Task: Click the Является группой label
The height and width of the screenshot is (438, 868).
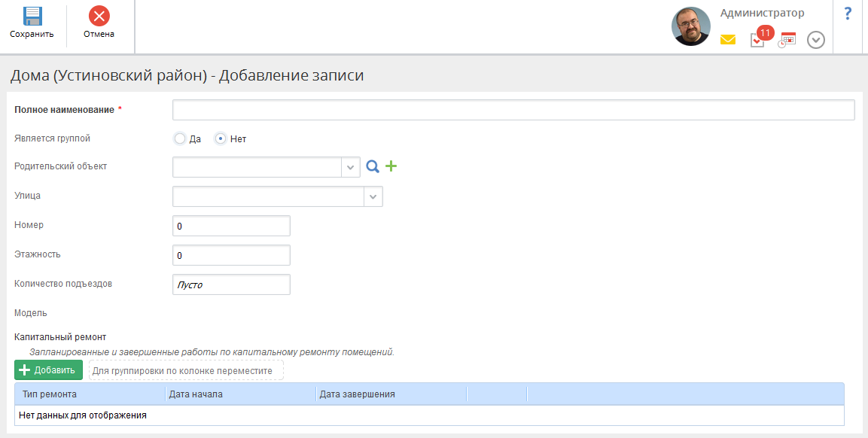Action: pyautogui.click(x=52, y=138)
